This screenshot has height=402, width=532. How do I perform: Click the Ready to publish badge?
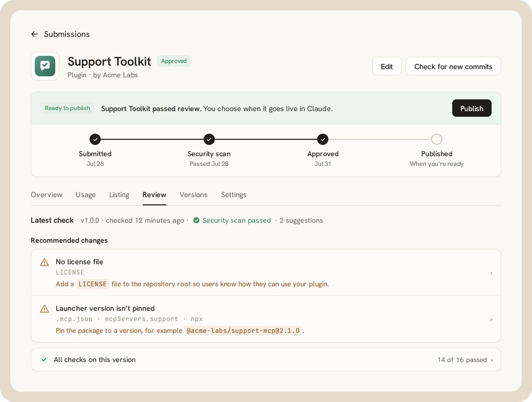[67, 108]
